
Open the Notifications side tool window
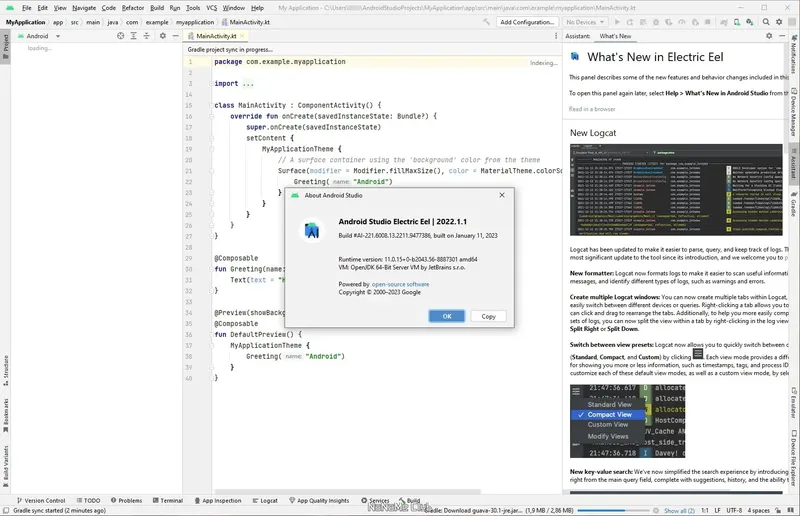coord(794,55)
